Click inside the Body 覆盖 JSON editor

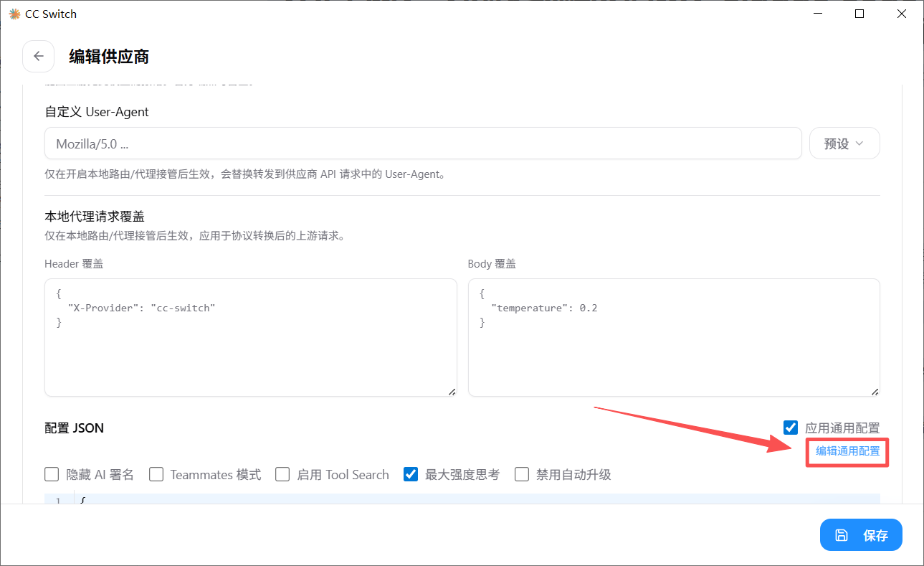coord(674,337)
